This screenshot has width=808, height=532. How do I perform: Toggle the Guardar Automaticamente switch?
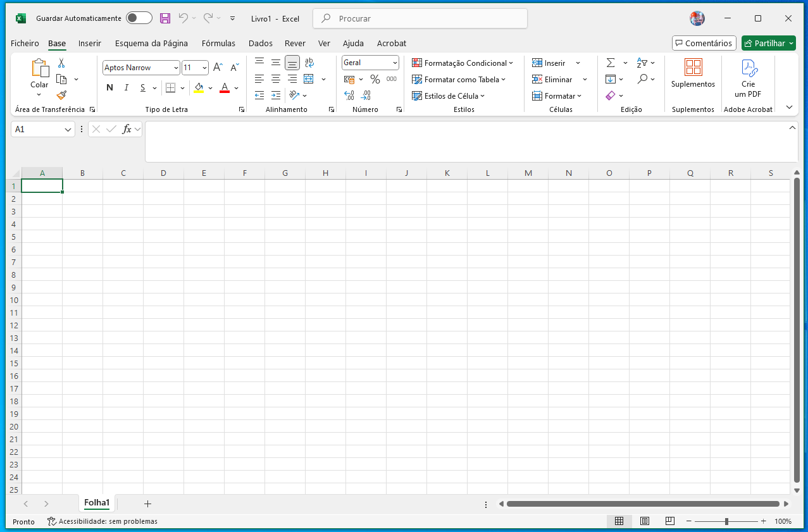(139, 18)
